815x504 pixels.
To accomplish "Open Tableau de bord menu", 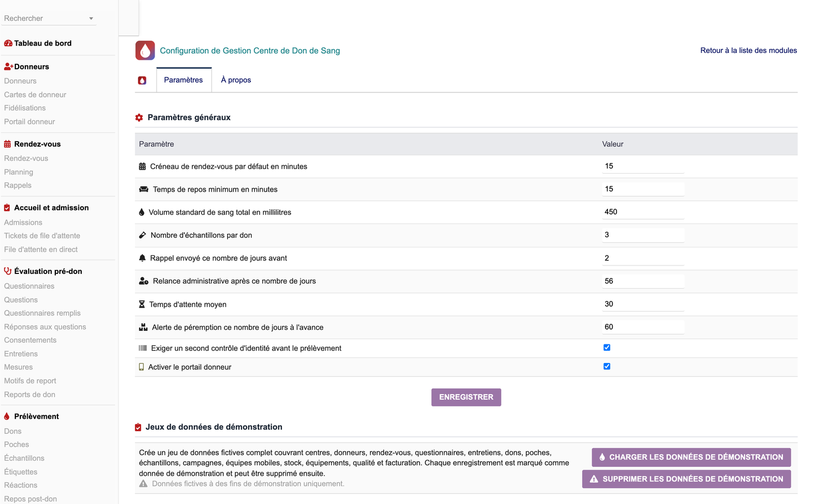I will pos(43,43).
